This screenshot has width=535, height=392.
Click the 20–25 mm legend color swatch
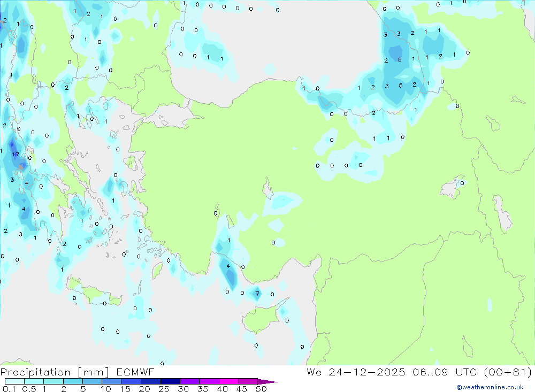coord(151,381)
